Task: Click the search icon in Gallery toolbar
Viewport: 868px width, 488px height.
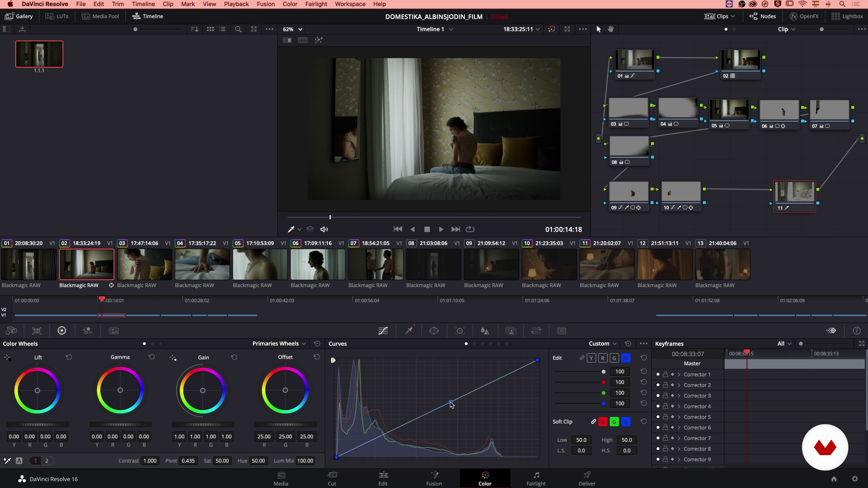Action: pos(238,29)
